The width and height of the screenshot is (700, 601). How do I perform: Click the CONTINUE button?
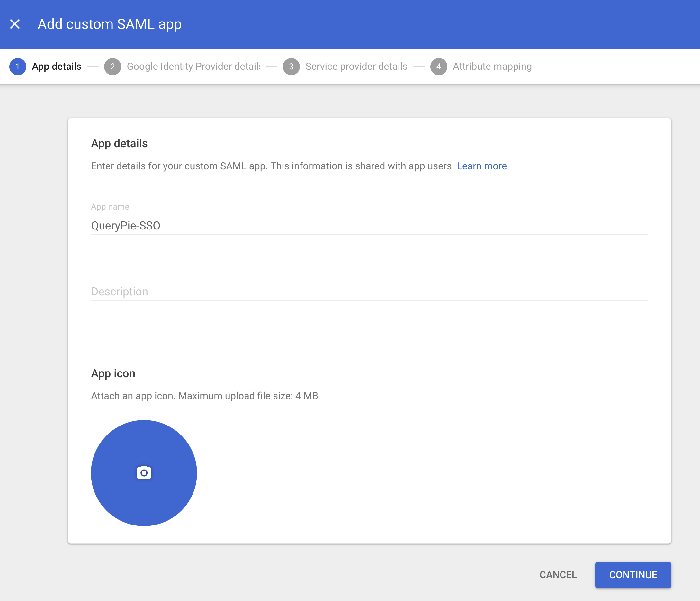633,575
